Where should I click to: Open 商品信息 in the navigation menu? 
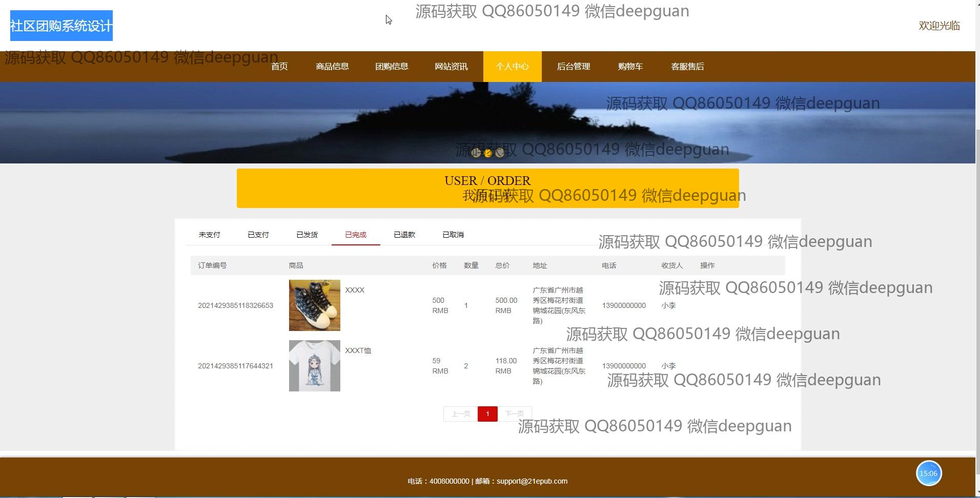(x=332, y=67)
